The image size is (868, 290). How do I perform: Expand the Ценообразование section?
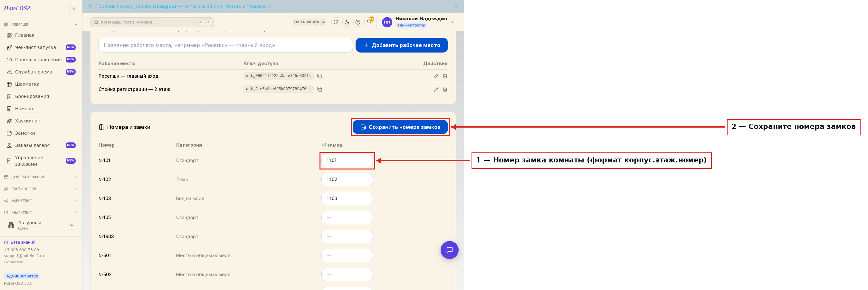click(x=41, y=177)
